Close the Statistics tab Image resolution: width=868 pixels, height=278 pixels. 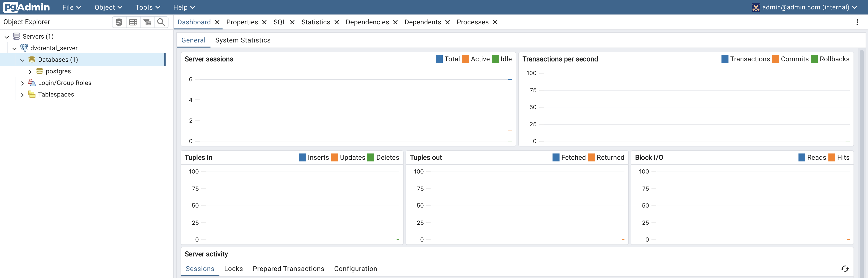pyautogui.click(x=337, y=22)
